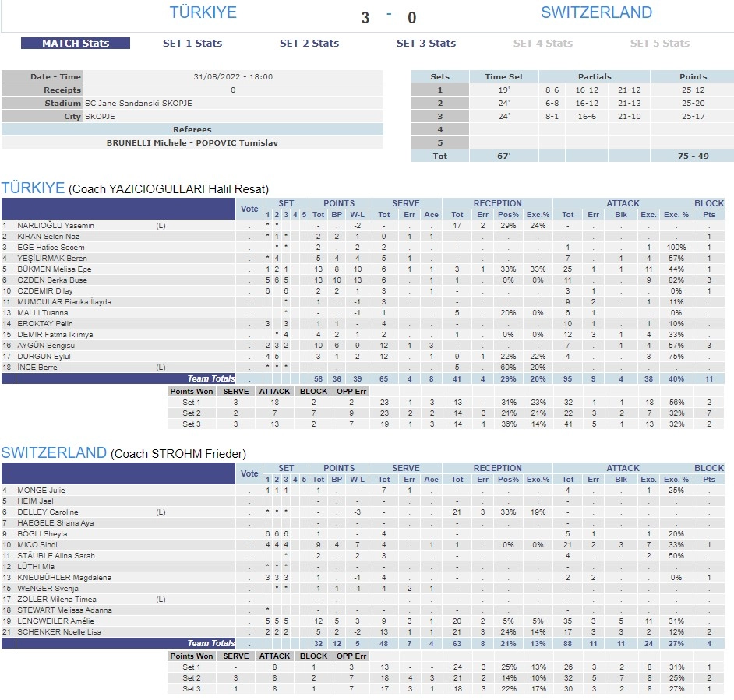This screenshot has height=700, width=734.
Task: Select player OZDEN Berka Buse
Action: pyautogui.click(x=52, y=280)
